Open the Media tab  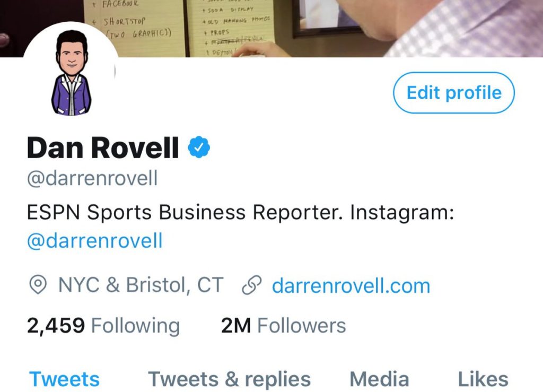[x=379, y=379]
